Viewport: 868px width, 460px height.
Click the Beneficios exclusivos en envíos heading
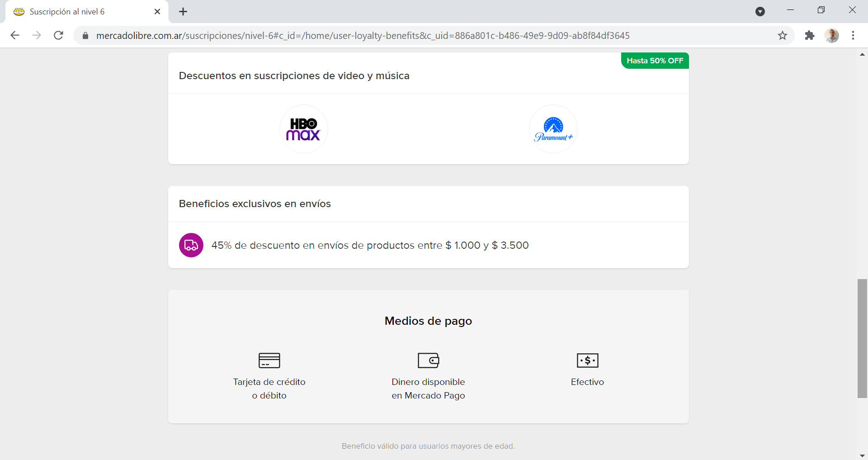coord(255,204)
